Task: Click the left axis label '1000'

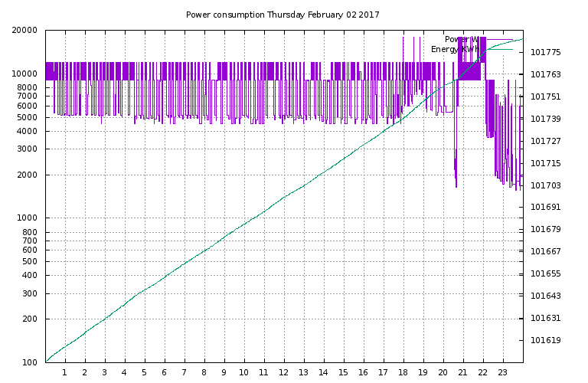Action: tap(27, 218)
